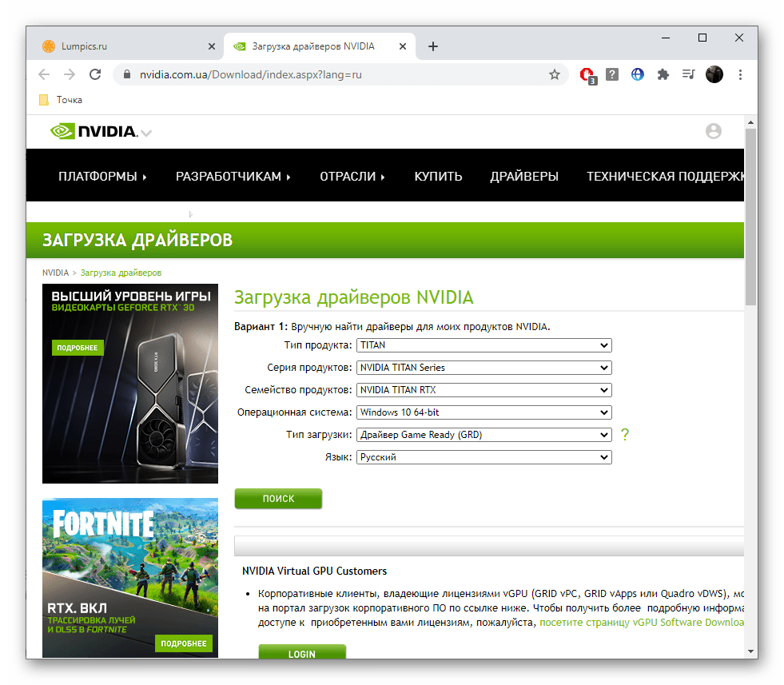Open the Chrome three-dot menu
Image resolution: width=784 pixels, height=685 pixels.
[x=740, y=74]
